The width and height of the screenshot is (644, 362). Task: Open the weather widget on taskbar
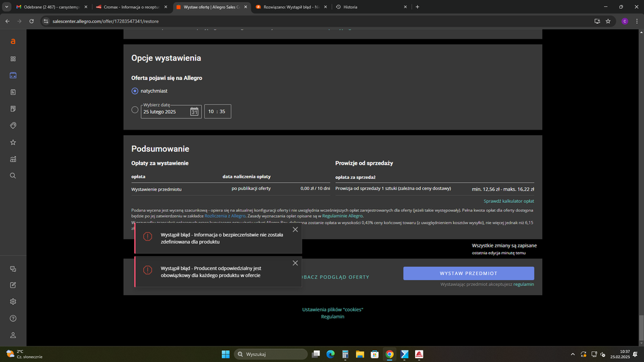pos(24,354)
